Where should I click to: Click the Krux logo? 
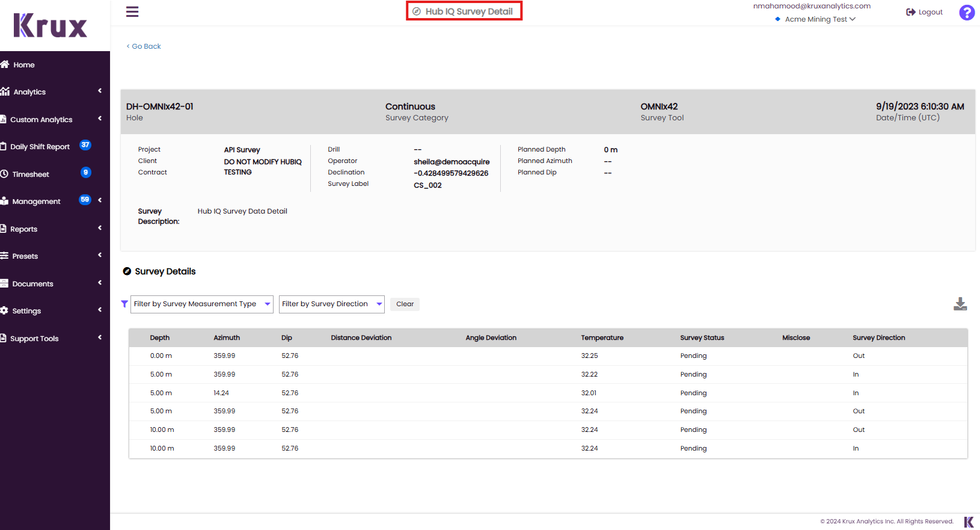click(51, 26)
